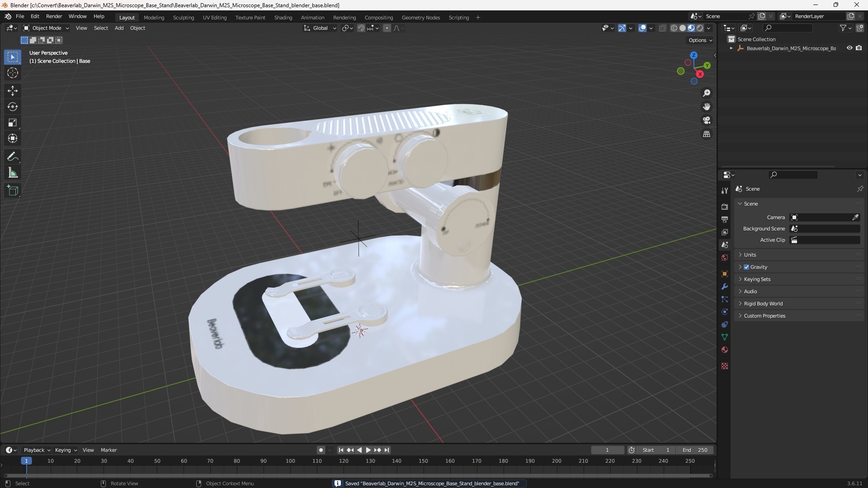Toggle camera view icon
868x488 pixels.
tap(707, 120)
